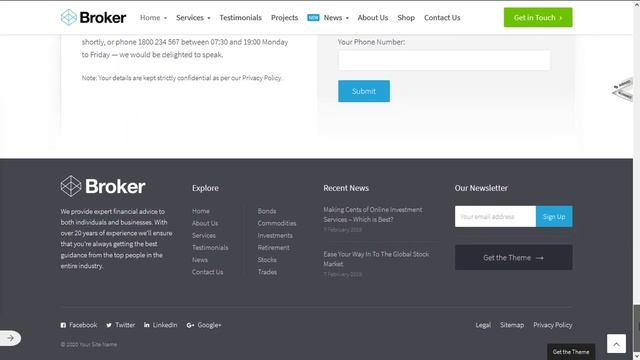Open footer Explore link Contact Us
The height and width of the screenshot is (360, 640).
tap(207, 272)
